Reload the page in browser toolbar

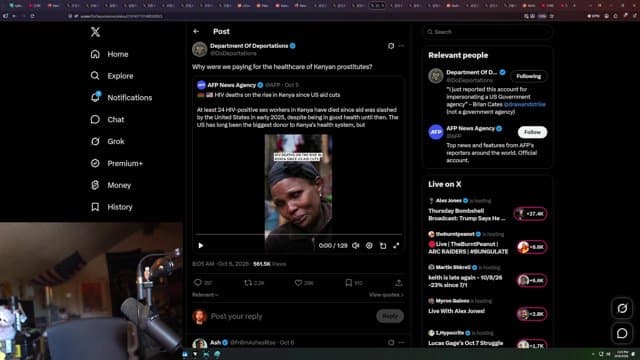(32, 16)
